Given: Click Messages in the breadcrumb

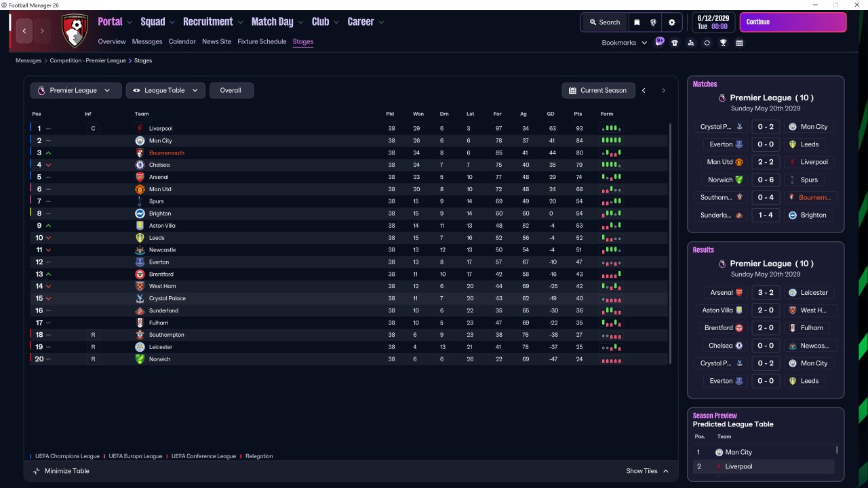Looking at the screenshot, I should pos(28,60).
